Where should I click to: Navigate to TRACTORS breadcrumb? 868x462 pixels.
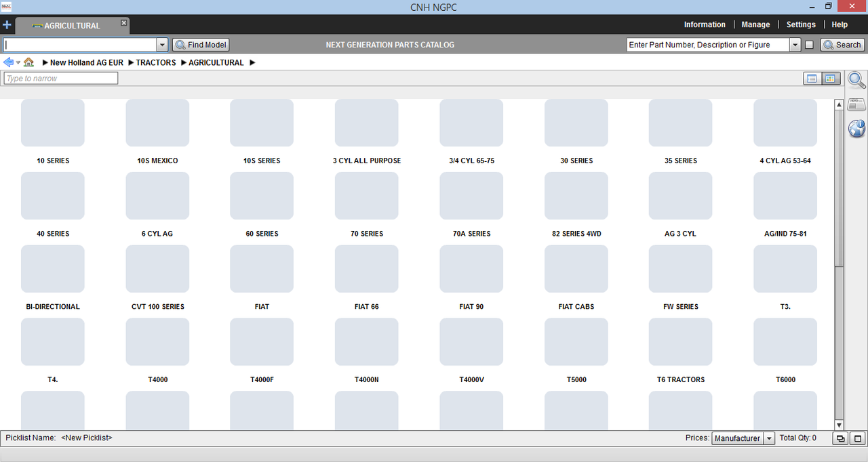156,62
